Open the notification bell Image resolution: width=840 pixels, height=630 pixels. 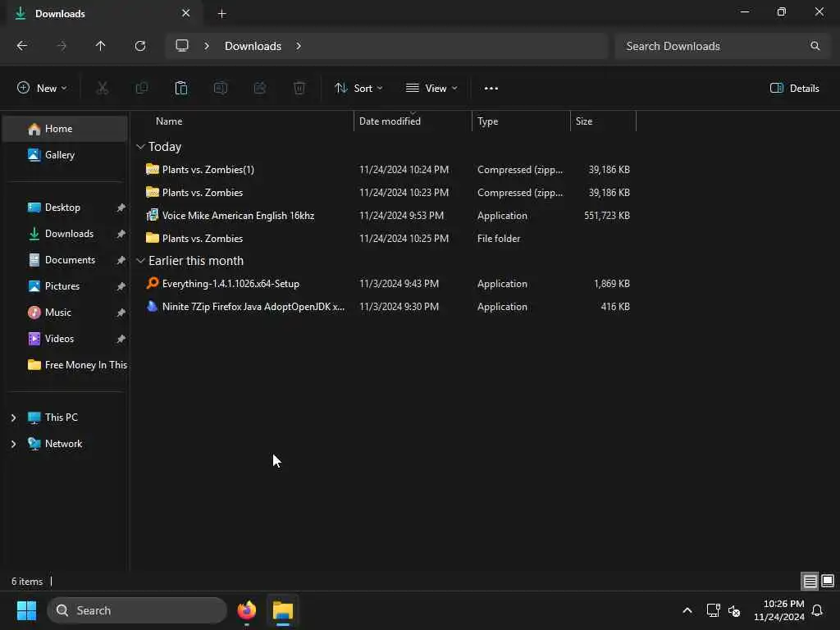coord(818,610)
